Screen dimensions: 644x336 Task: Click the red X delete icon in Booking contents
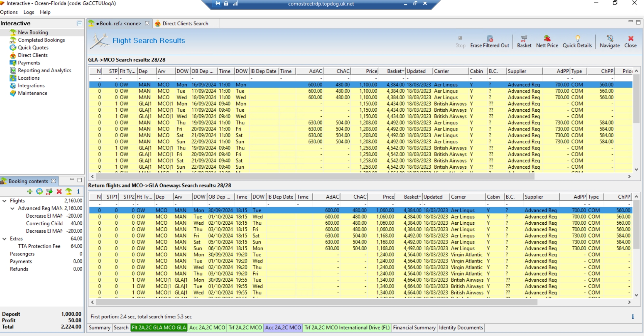(59, 191)
